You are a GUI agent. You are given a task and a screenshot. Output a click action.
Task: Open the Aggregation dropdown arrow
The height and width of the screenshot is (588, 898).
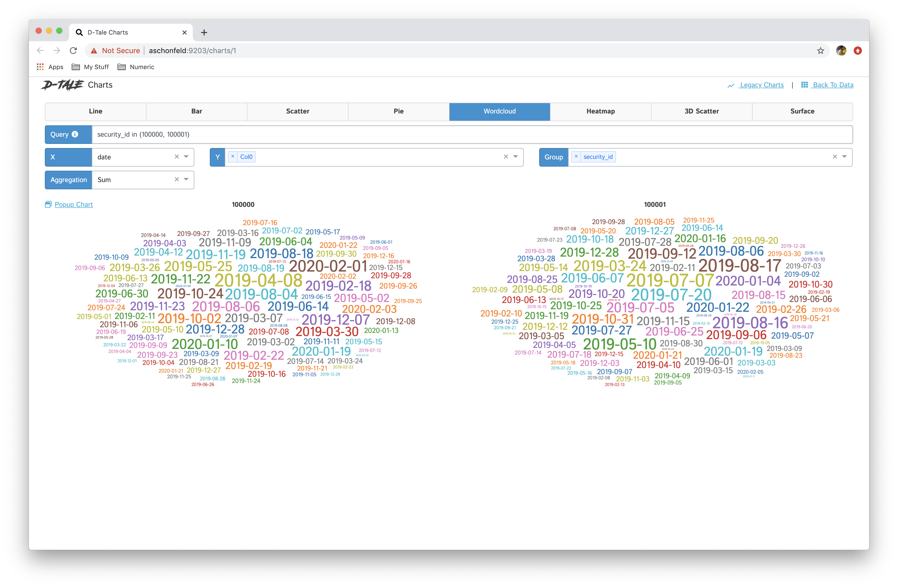(186, 179)
